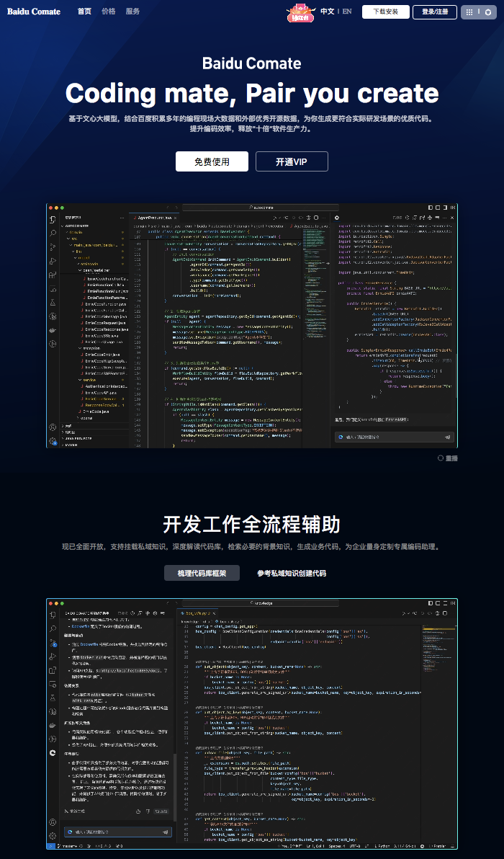Click Accounts icon in first demo activity bar
Image resolution: width=504 pixels, height=859 pixels.
pyautogui.click(x=53, y=427)
